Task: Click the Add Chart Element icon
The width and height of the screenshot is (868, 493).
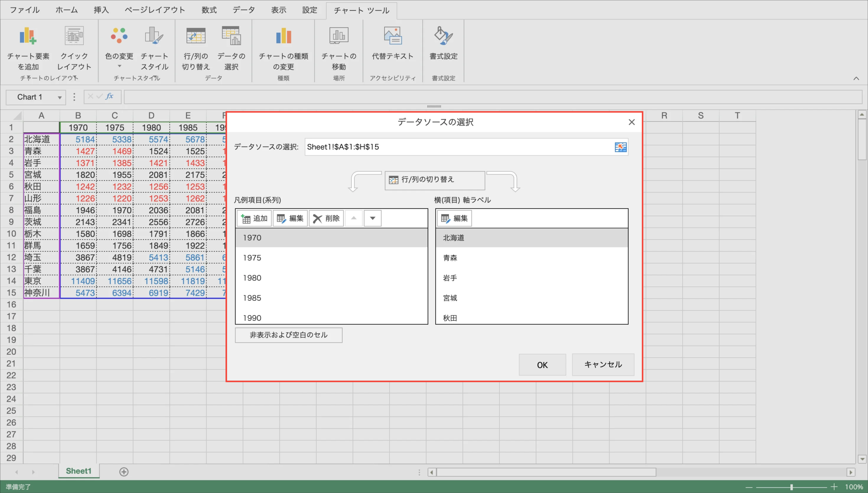Action: coord(28,36)
